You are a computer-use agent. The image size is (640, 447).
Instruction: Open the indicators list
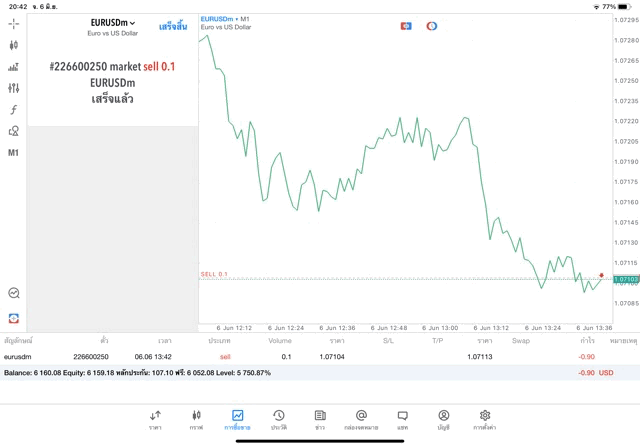13,67
